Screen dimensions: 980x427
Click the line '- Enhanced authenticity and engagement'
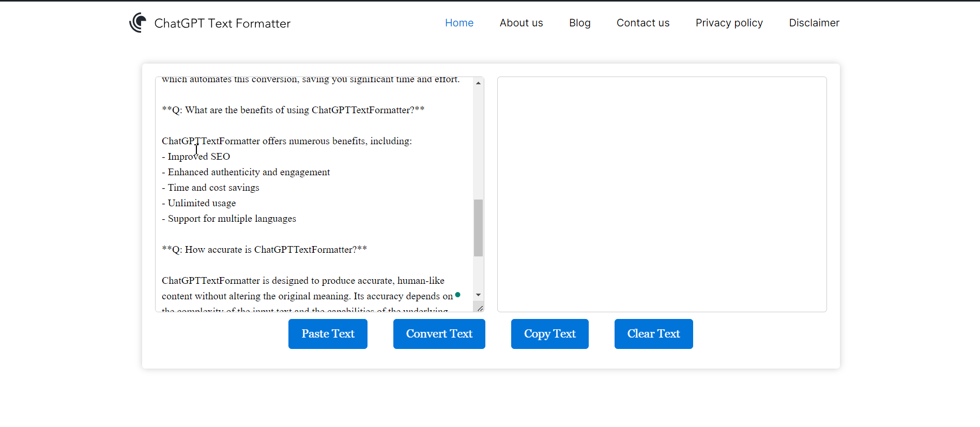(246, 172)
